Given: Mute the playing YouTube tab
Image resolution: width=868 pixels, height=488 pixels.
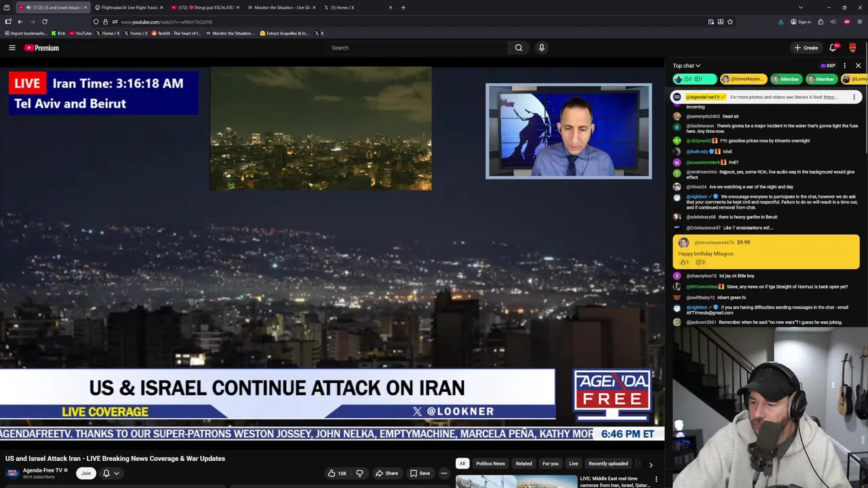Looking at the screenshot, I should tap(28, 7).
